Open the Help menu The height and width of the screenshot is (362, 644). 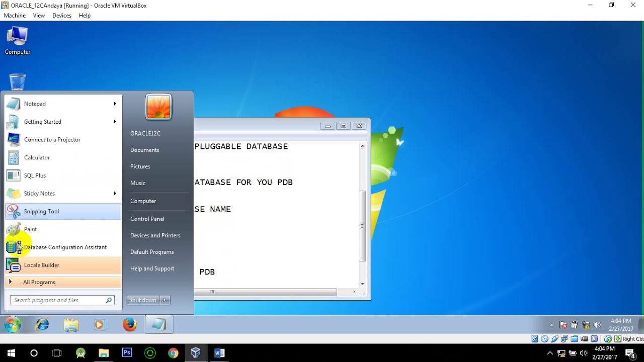(x=85, y=16)
